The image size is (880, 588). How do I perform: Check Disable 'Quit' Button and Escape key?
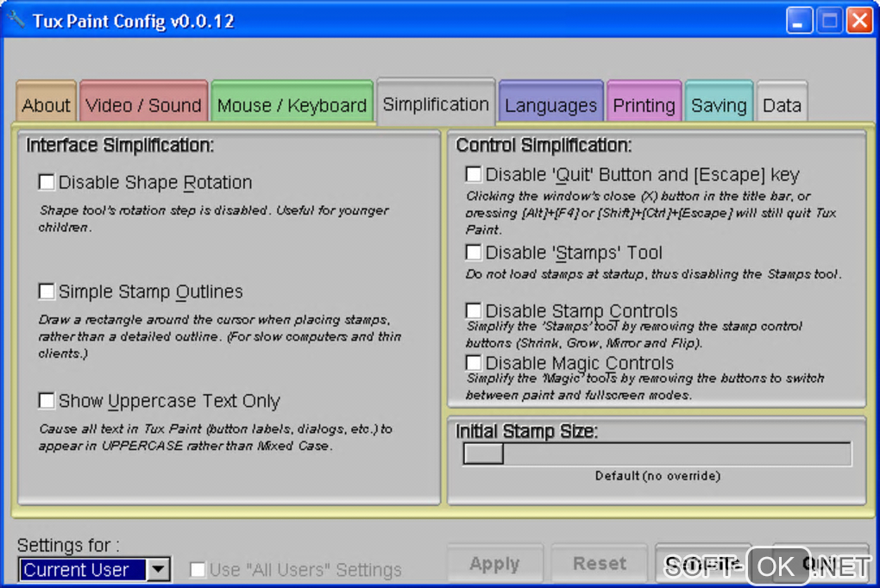click(x=474, y=174)
